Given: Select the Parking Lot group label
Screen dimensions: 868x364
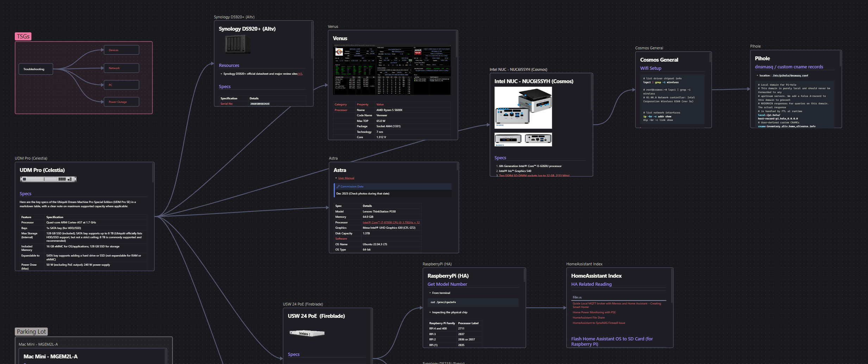Looking at the screenshot, I should (x=31, y=332).
